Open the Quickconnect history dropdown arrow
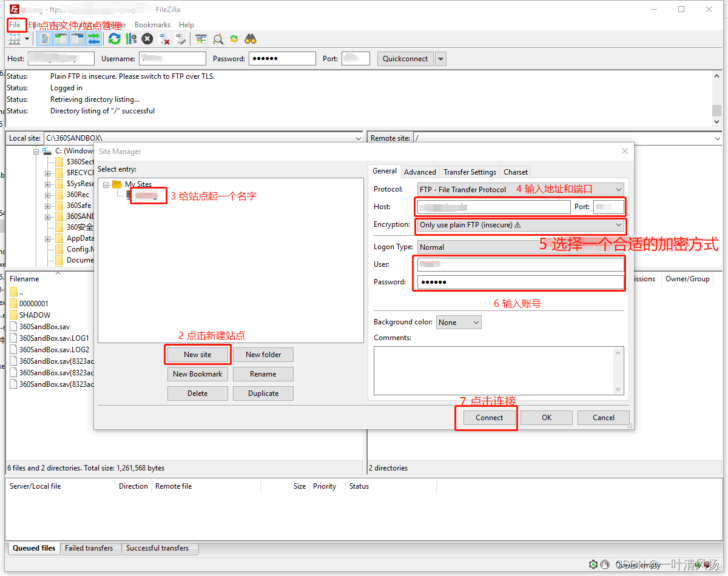This screenshot has width=728, height=576. 441,59
